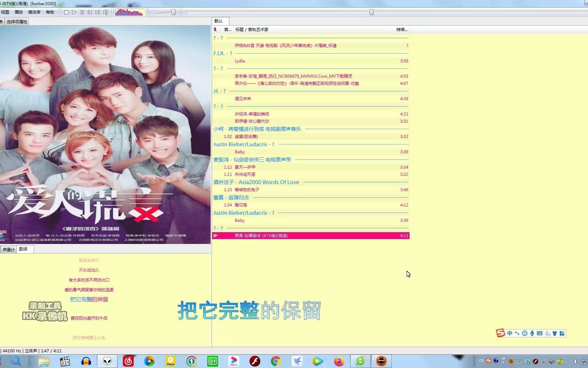Click the Sogou voice input microphone icon
588x368 pixels.
(x=532, y=333)
